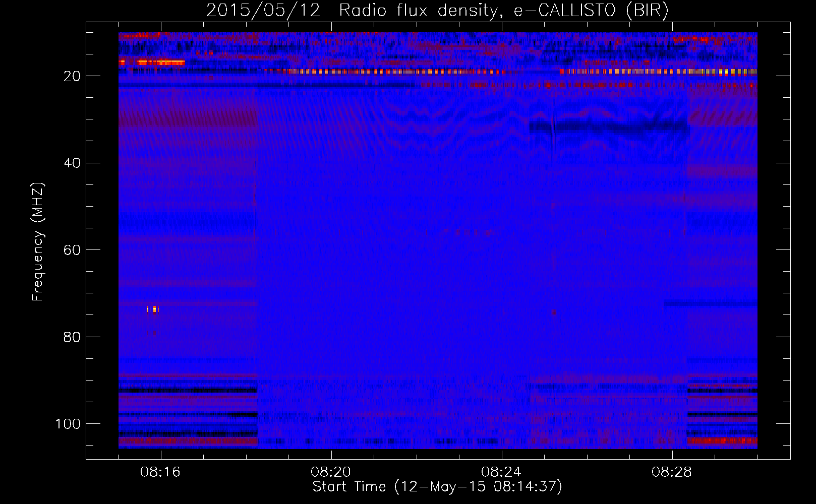Click the '08:28' time tick label
This screenshot has height=504, width=816.
(672, 472)
